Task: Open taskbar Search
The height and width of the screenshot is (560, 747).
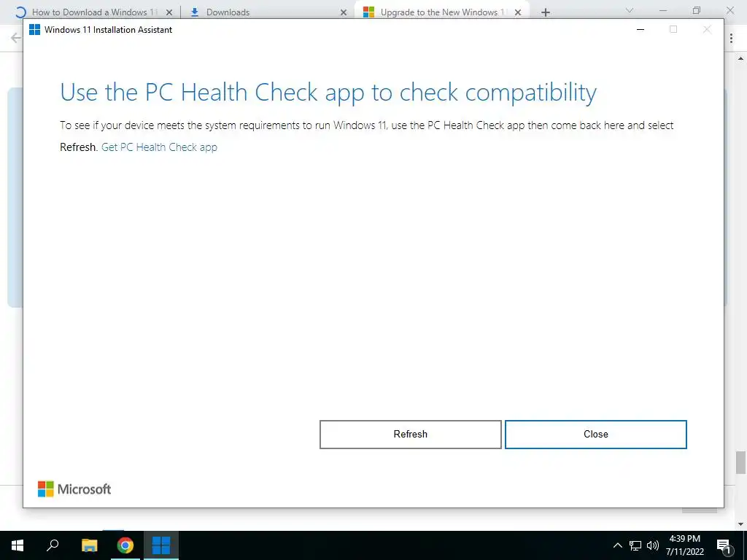Action: [53, 545]
